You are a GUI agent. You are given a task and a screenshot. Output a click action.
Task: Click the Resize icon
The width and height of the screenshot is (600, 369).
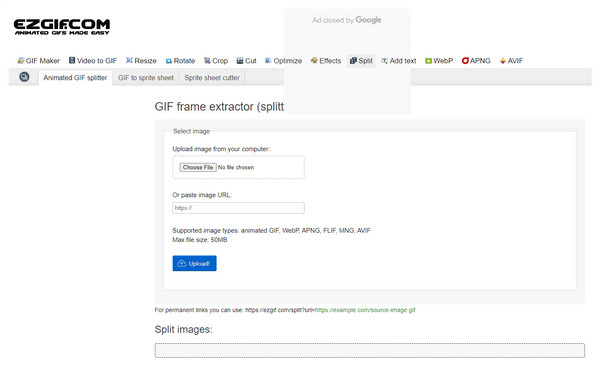pos(129,60)
